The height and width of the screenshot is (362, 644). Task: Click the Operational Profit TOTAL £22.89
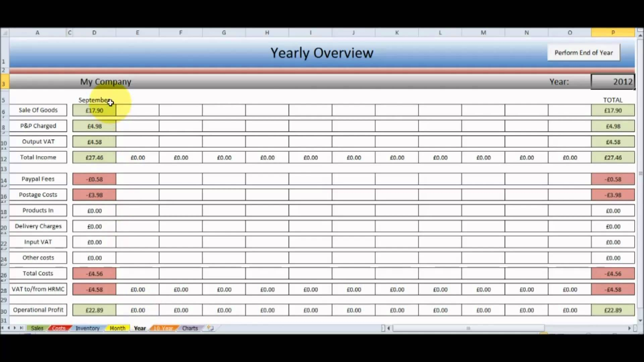pyautogui.click(x=613, y=310)
